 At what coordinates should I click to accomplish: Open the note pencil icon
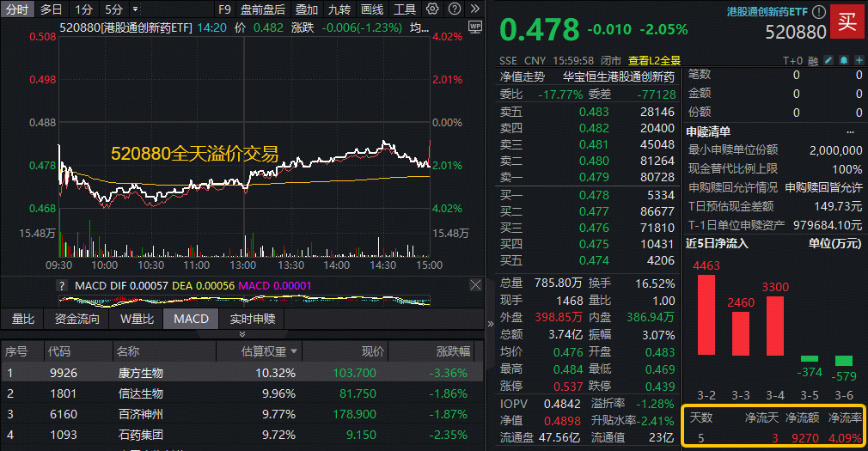point(828,61)
